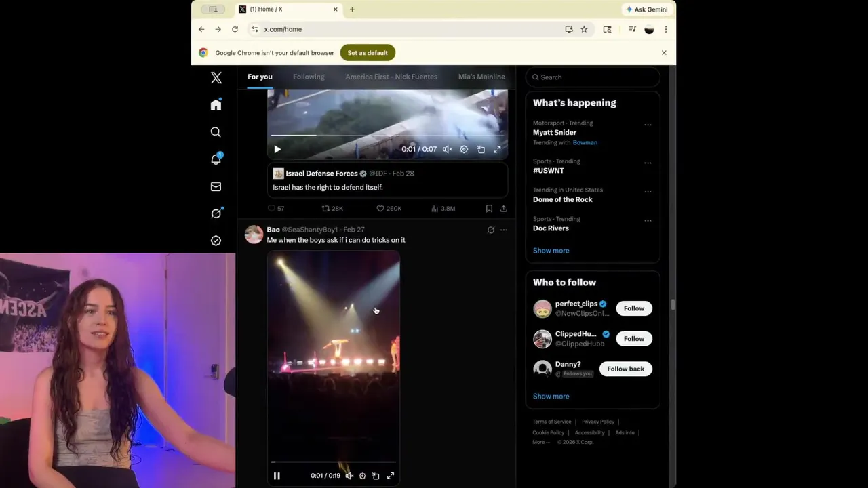Viewport: 868px width, 488px height.
Task: Unmute Bao's concert video
Action: tap(349, 476)
